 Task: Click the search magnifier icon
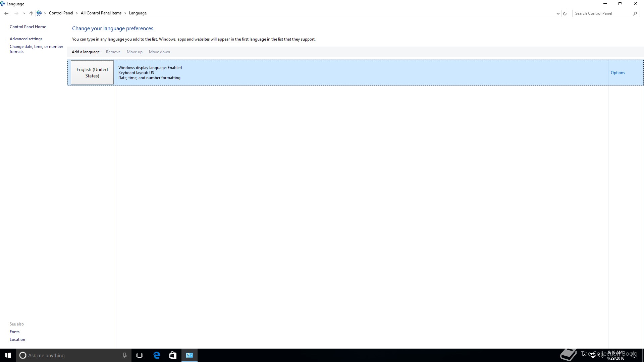tap(635, 13)
